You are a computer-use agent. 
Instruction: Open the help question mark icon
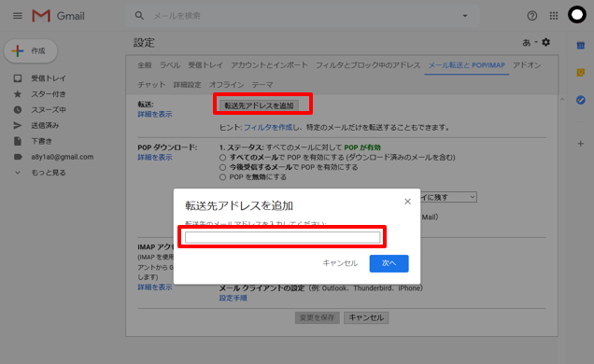point(531,16)
